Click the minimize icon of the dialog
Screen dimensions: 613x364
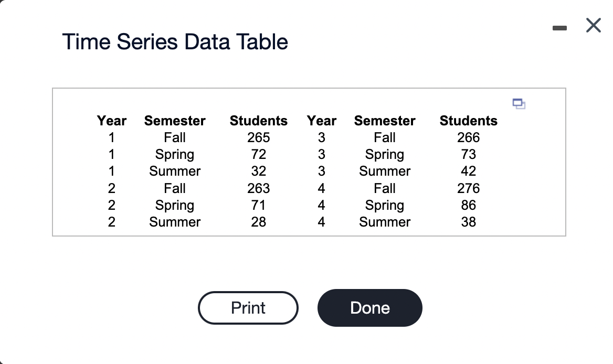pyautogui.click(x=559, y=28)
